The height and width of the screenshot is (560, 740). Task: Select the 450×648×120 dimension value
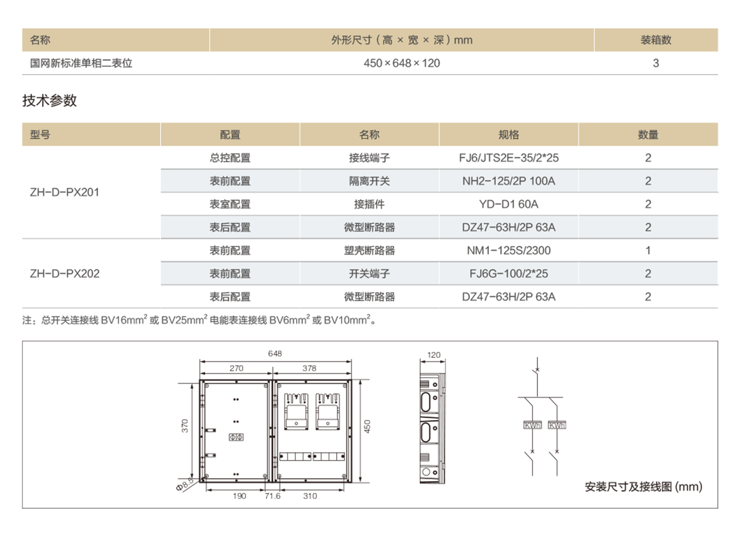click(402, 63)
